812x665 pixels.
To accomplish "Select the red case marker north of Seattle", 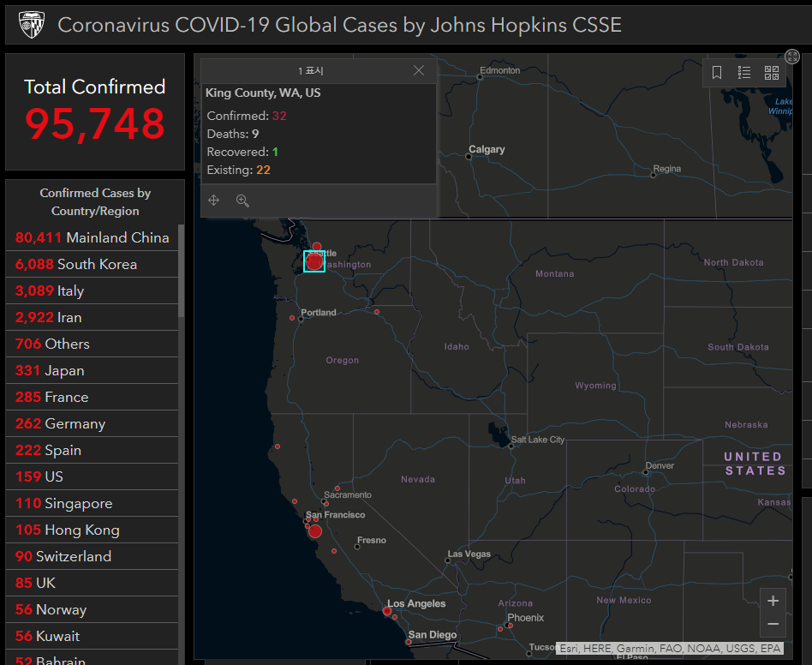I will (x=317, y=247).
